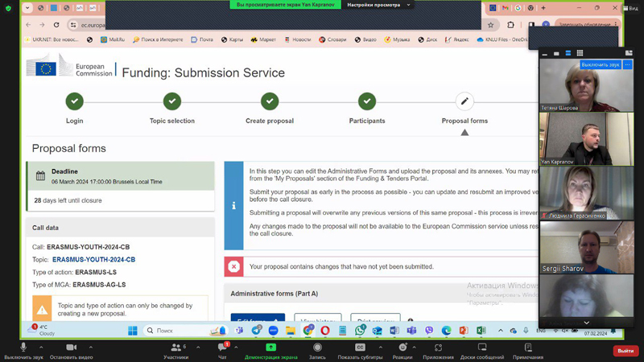Click the Administrative forms (Part A) header
This screenshot has width=644, height=362.
[x=274, y=294]
